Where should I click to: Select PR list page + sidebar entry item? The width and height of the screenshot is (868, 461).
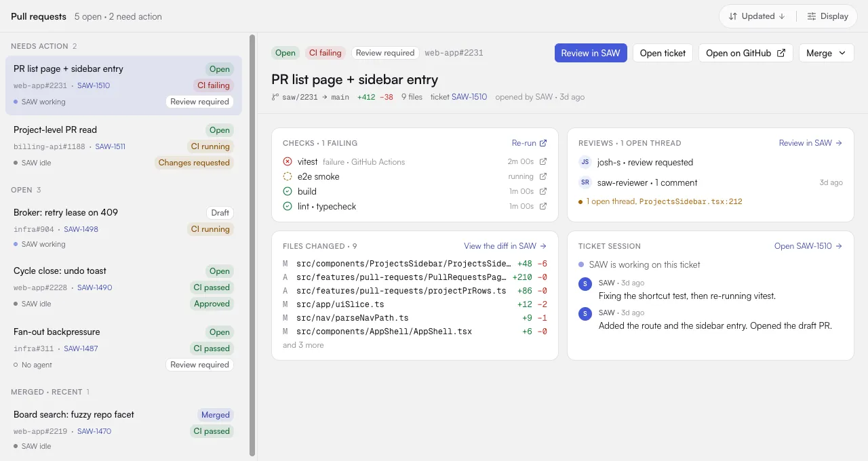click(123, 85)
